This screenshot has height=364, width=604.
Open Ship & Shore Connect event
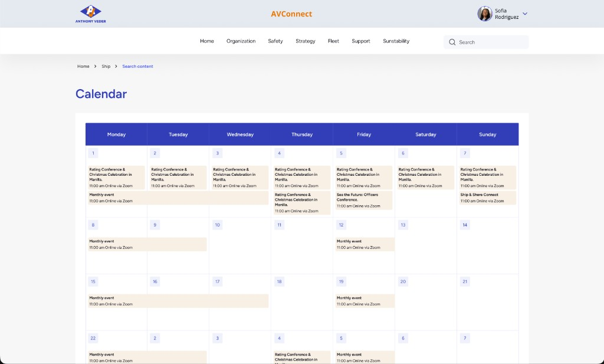click(488, 198)
